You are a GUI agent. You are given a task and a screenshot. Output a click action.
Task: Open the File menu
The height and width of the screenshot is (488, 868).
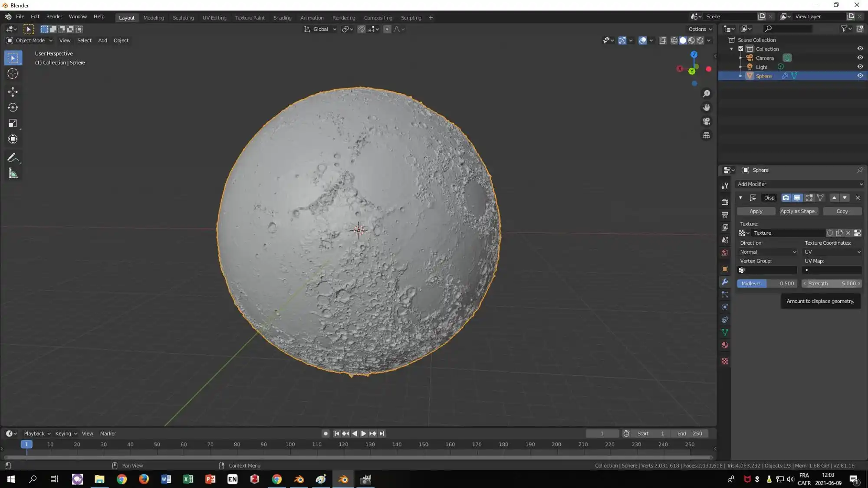20,16
